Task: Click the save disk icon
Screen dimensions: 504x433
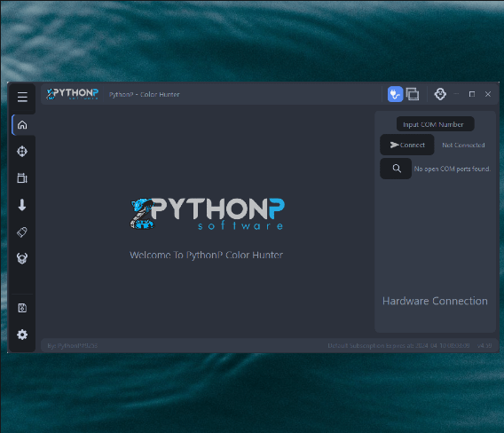Action: pos(22,308)
